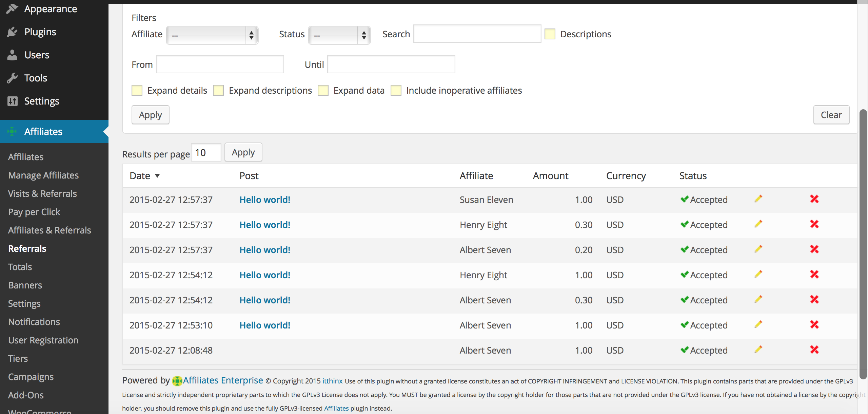Open Hello world! post for Susan Eleven
This screenshot has width=868, height=414.
click(265, 200)
